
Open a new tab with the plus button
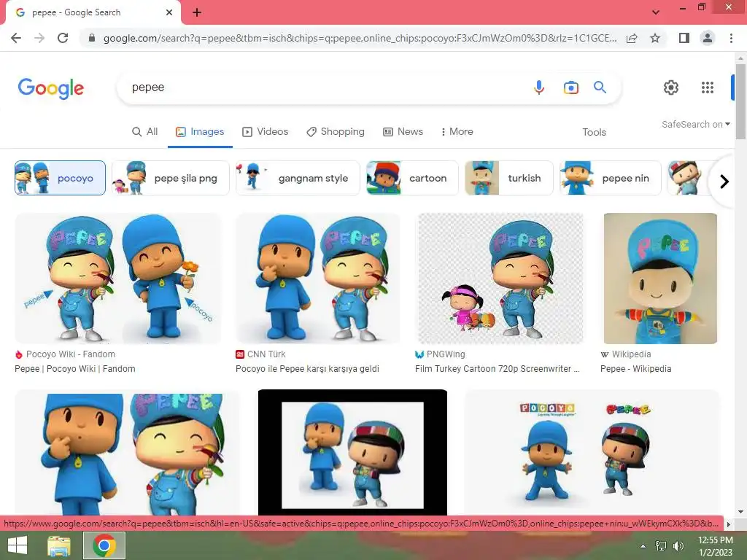coord(197,12)
